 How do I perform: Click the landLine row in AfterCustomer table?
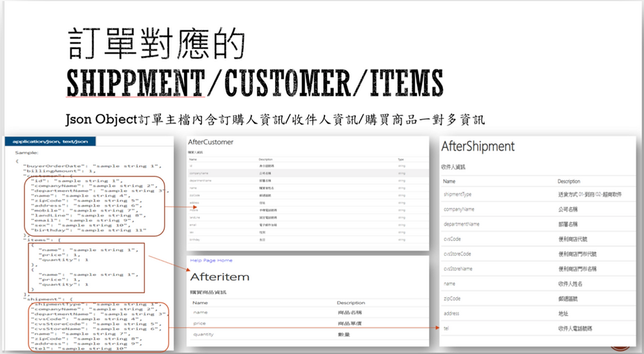tap(307, 218)
